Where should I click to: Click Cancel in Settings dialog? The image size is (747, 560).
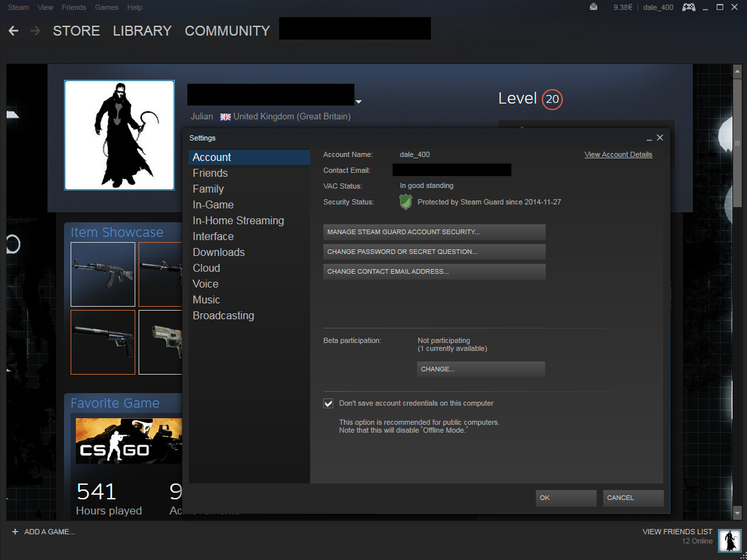(633, 497)
